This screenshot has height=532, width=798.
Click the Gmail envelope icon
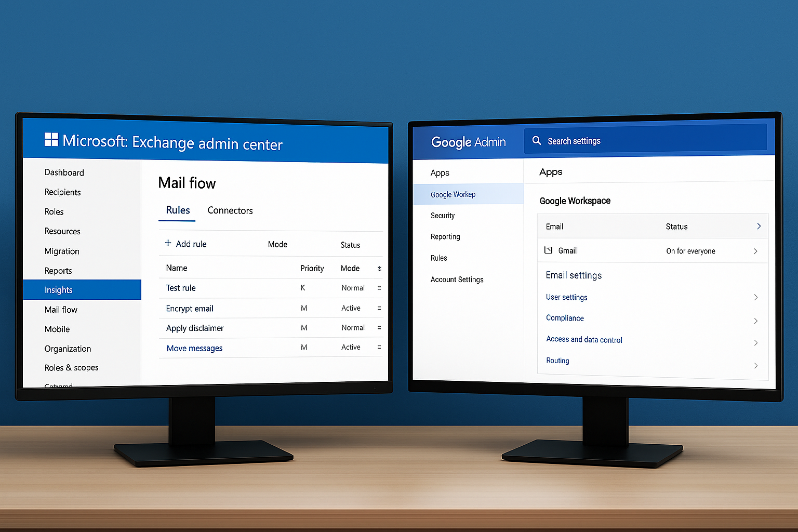(x=548, y=250)
